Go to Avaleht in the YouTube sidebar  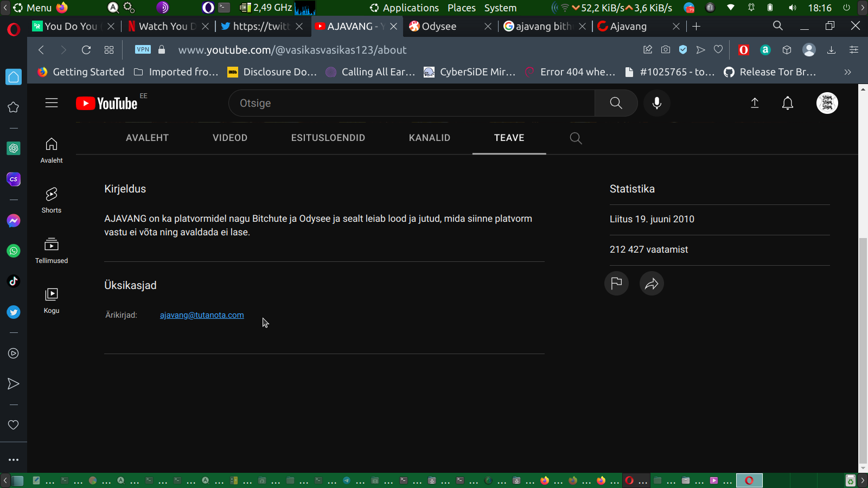click(52, 150)
